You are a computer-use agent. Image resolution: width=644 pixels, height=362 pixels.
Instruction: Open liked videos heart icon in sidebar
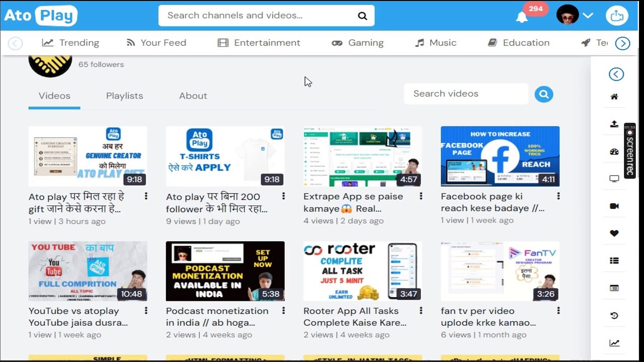(x=614, y=233)
